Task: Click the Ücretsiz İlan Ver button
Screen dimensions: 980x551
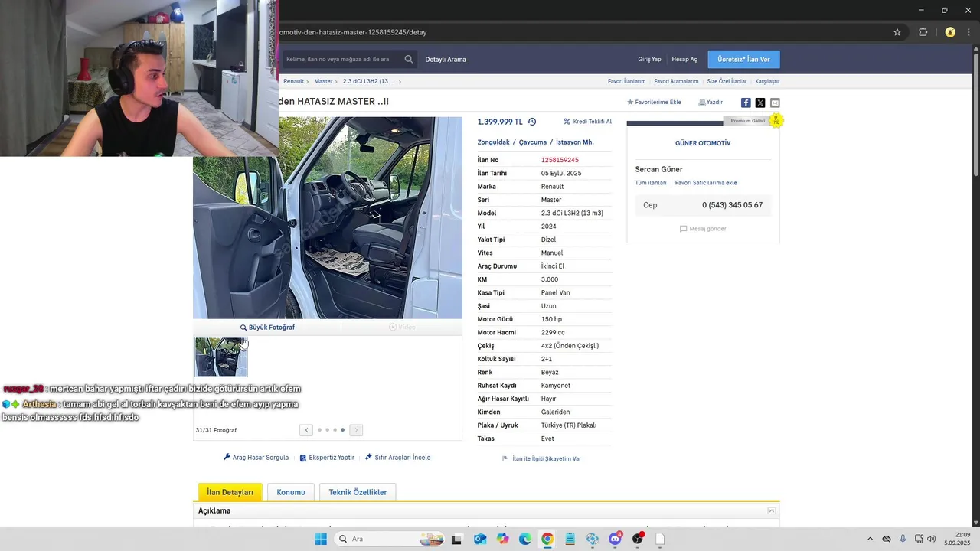Action: [x=743, y=59]
